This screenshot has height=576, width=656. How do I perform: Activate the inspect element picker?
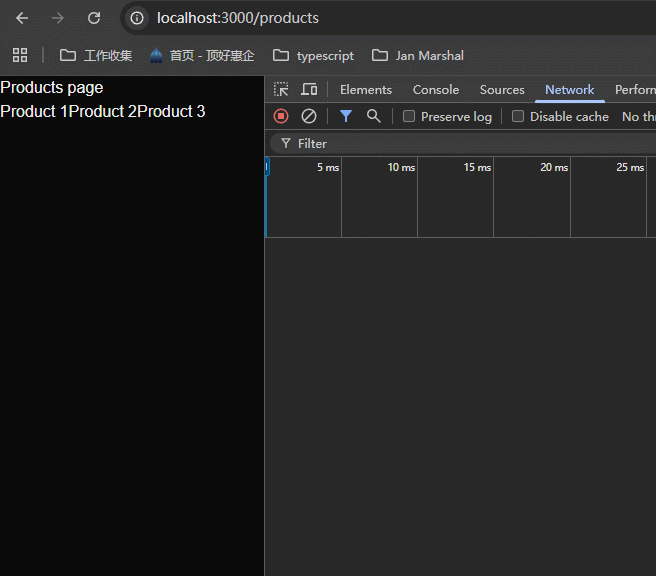click(x=281, y=90)
